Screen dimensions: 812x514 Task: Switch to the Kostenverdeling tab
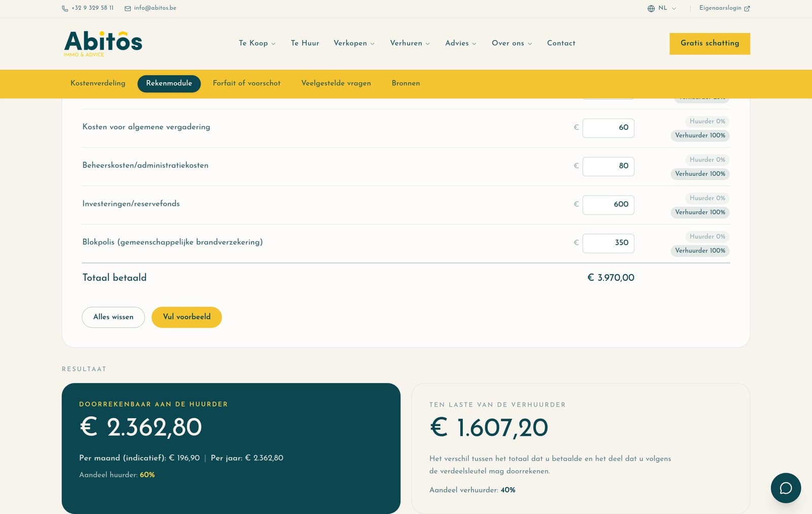click(x=98, y=83)
